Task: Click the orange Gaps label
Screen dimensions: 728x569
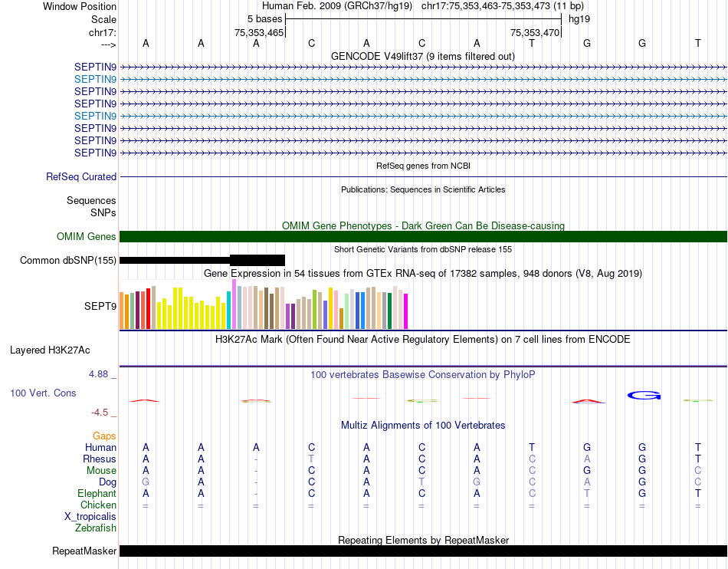Action: 104,436
